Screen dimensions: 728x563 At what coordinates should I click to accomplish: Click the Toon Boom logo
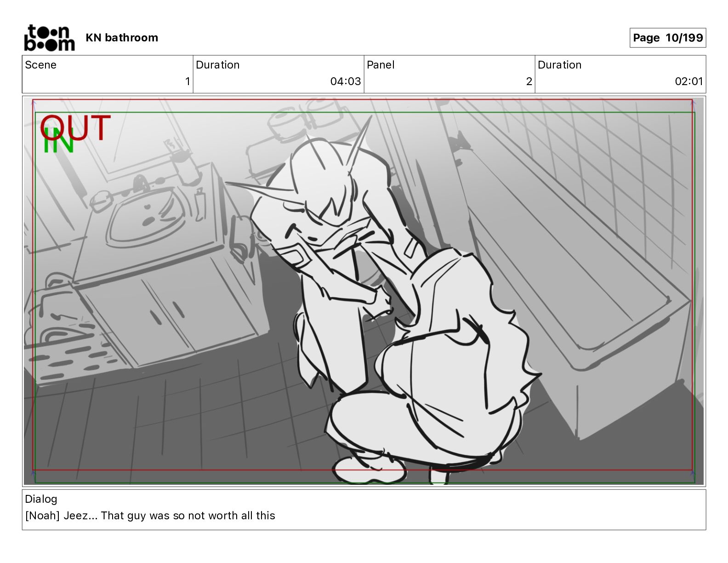point(49,38)
